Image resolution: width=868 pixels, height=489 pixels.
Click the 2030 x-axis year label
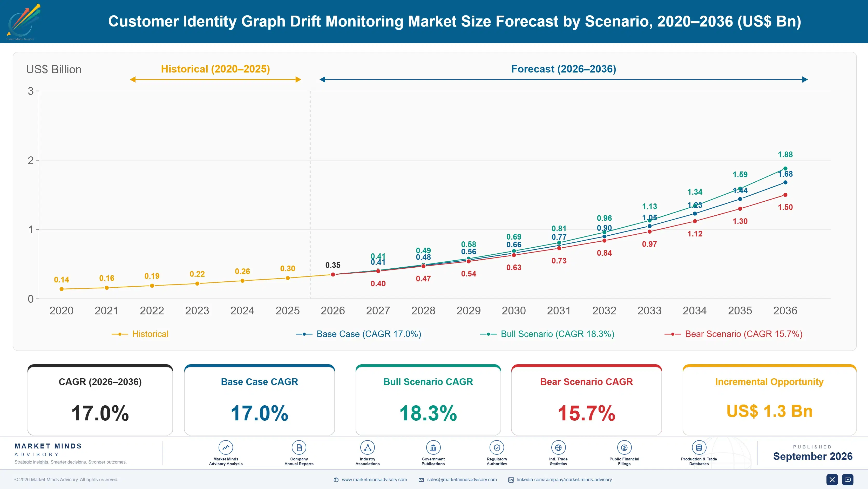513,310
